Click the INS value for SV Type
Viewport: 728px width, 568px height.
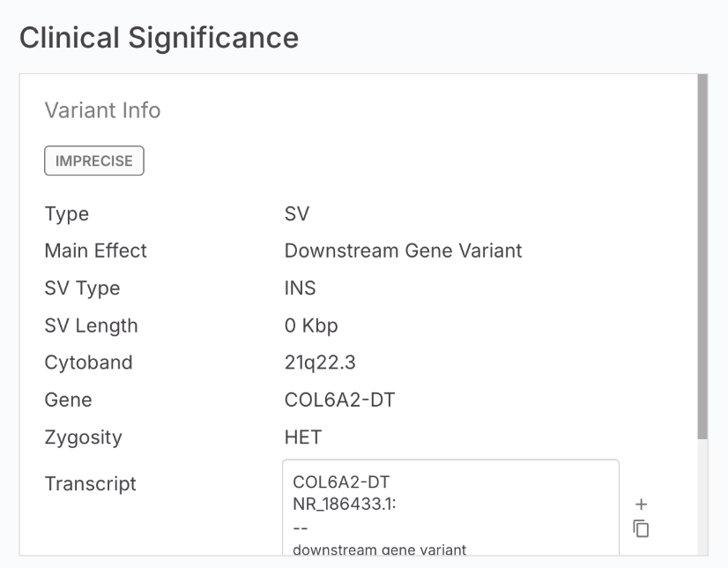click(x=300, y=288)
